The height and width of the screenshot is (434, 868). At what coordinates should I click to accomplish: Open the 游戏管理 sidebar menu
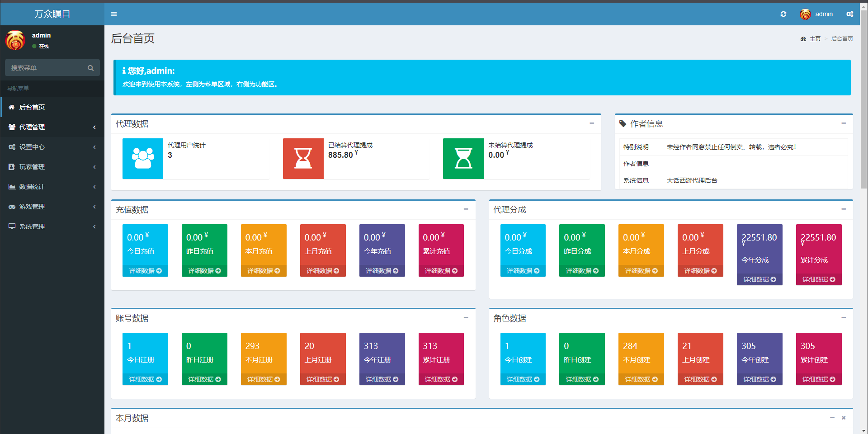(52, 207)
